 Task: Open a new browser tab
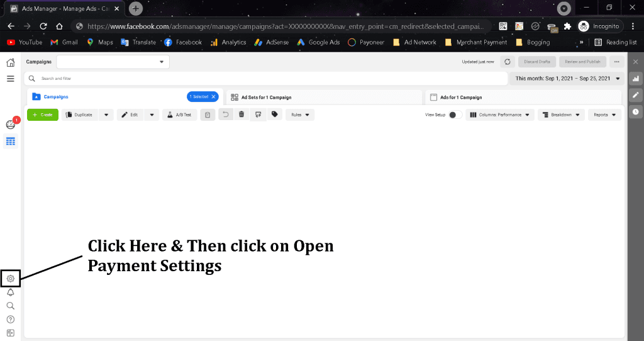pos(136,8)
